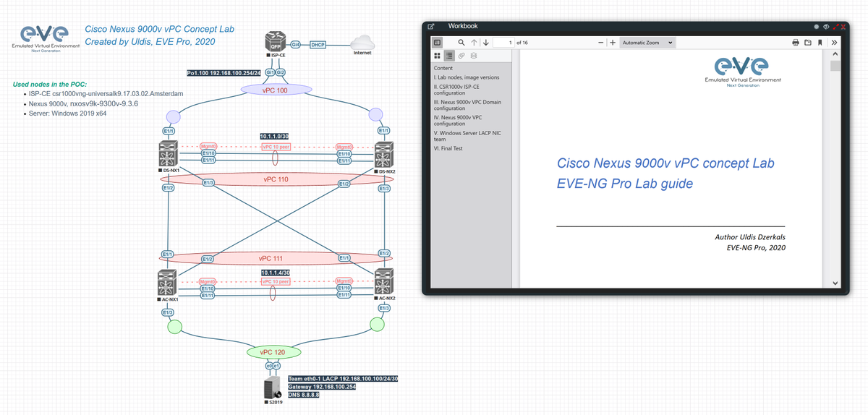The height and width of the screenshot is (415, 868).
Task: Click the e0 interface label on S2019
Action: pos(269,366)
